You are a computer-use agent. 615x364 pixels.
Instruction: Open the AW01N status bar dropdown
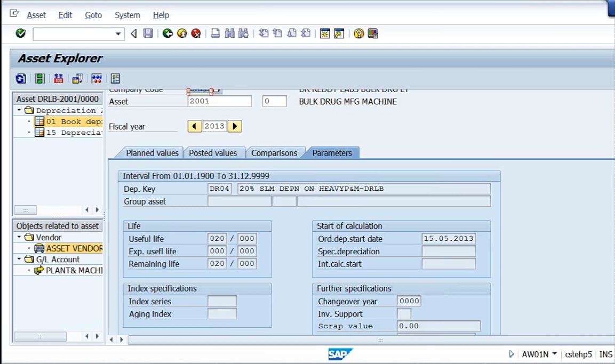tap(554, 353)
